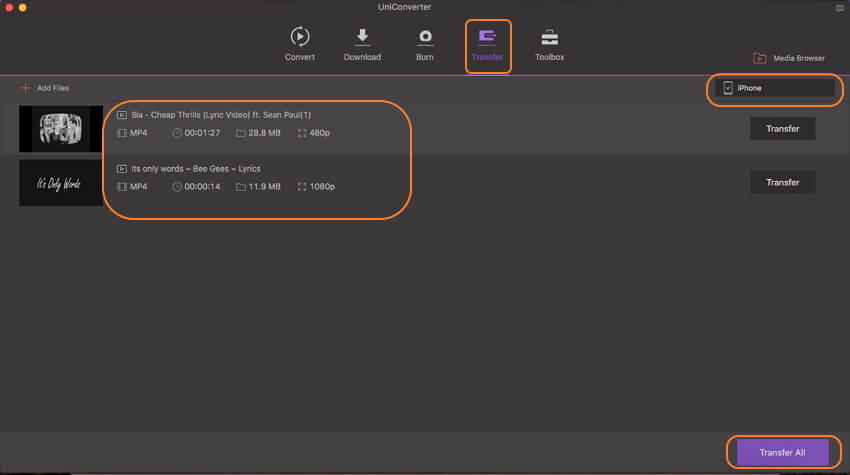The width and height of the screenshot is (850, 475).
Task: Open the Convert section icon
Action: click(300, 36)
